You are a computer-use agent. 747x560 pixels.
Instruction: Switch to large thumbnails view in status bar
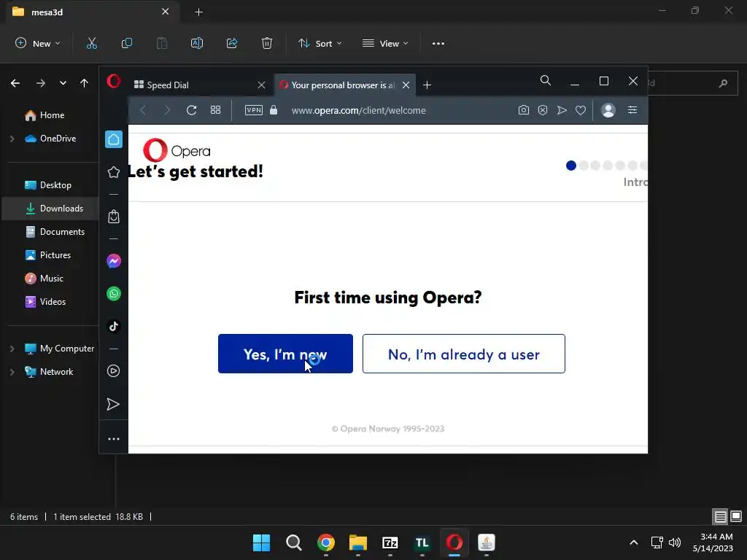(x=736, y=516)
